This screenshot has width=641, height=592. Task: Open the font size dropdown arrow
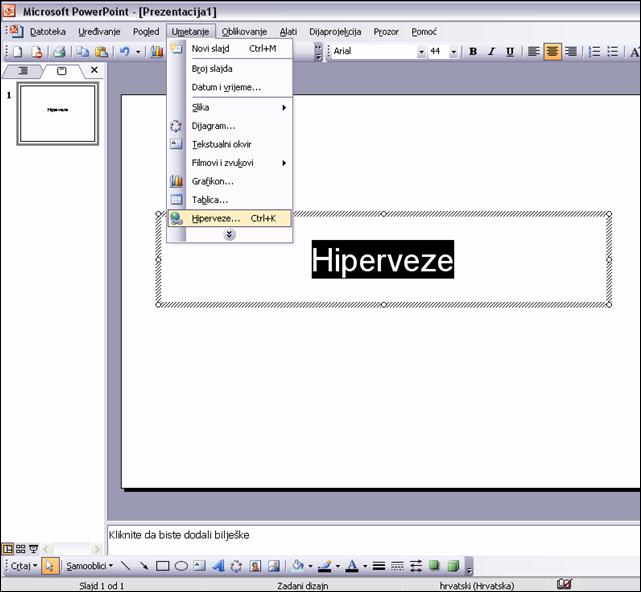click(x=453, y=52)
